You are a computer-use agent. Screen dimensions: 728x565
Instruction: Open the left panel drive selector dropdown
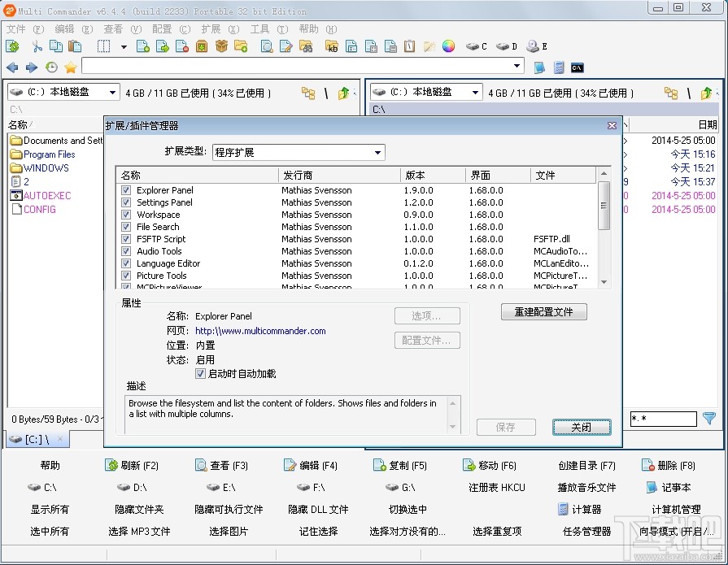pos(111,92)
